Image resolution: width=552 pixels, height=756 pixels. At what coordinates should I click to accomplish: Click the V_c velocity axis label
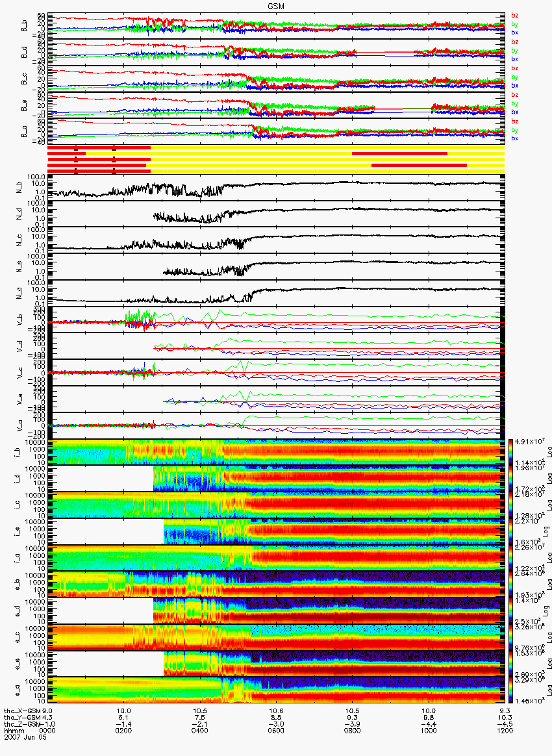[x=20, y=373]
